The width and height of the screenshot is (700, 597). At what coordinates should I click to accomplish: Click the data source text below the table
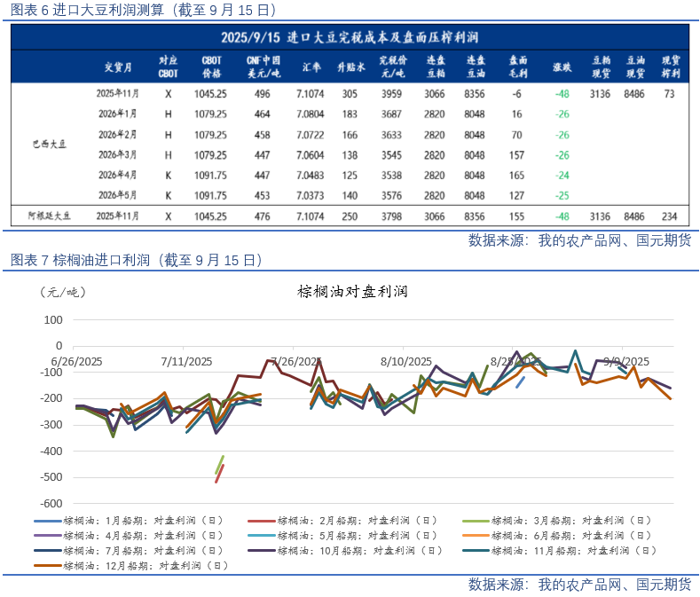(x=578, y=240)
